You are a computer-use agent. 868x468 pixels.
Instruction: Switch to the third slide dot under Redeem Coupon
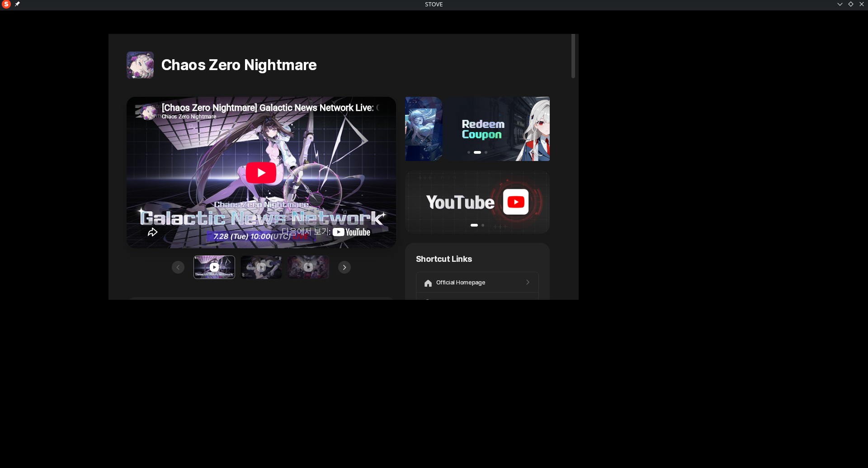click(x=486, y=152)
